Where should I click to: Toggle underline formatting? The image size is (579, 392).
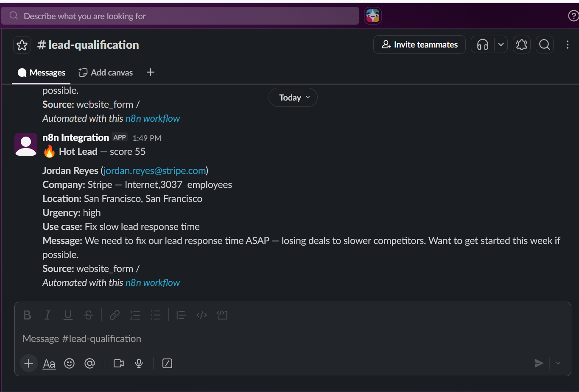pyautogui.click(x=68, y=315)
